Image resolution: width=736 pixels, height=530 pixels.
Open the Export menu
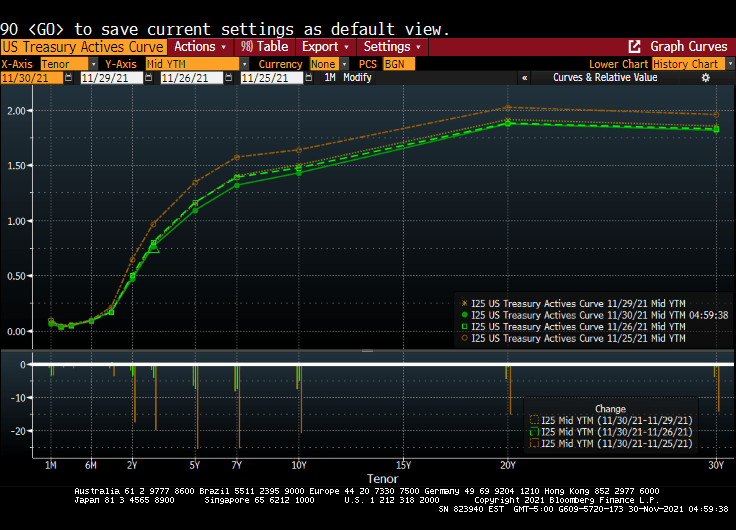point(326,47)
